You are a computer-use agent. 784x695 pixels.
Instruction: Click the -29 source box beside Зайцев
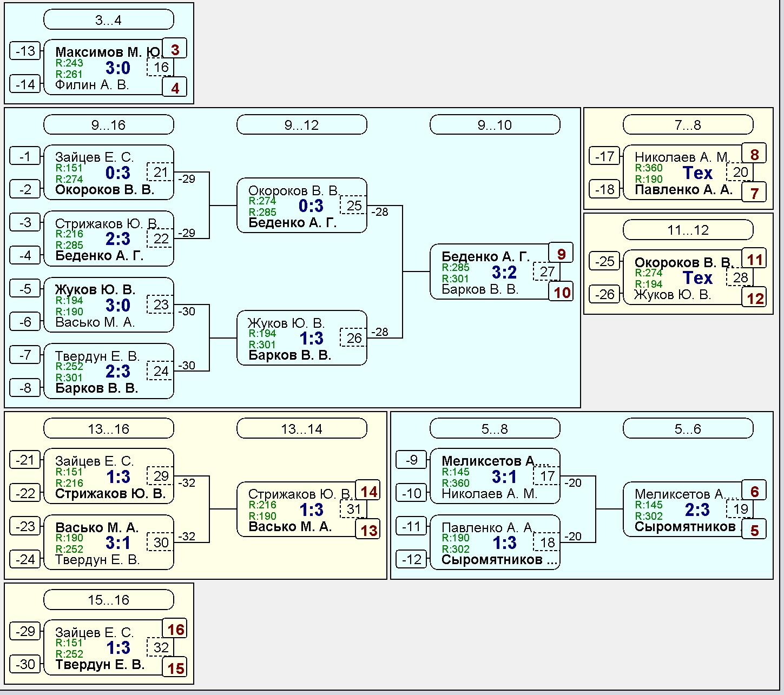pos(25,632)
